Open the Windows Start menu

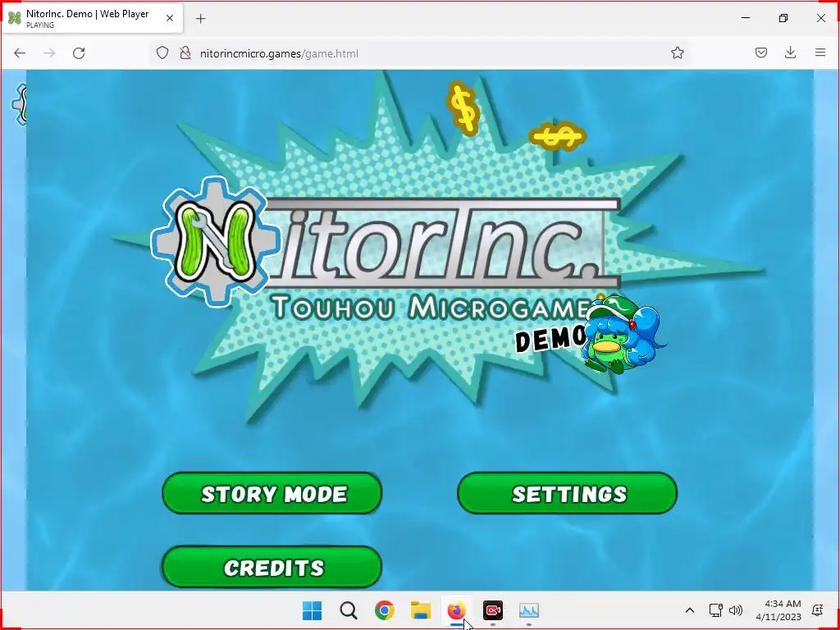pyautogui.click(x=312, y=610)
